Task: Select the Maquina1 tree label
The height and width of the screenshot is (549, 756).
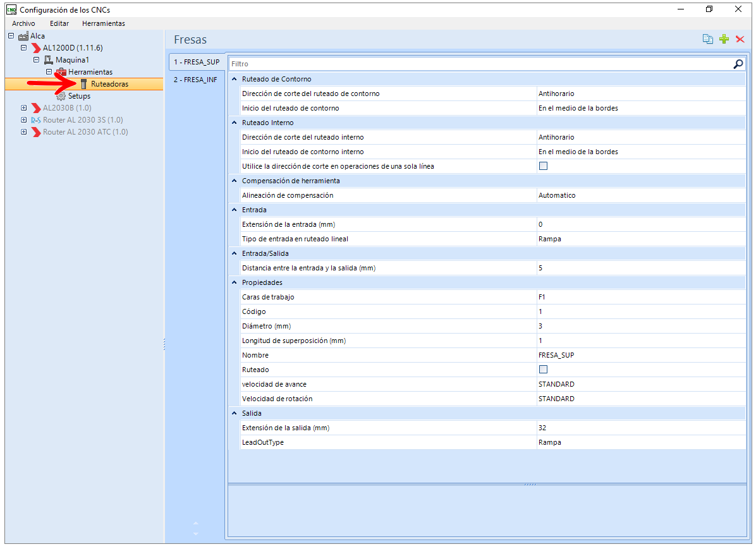Action: 72,60
